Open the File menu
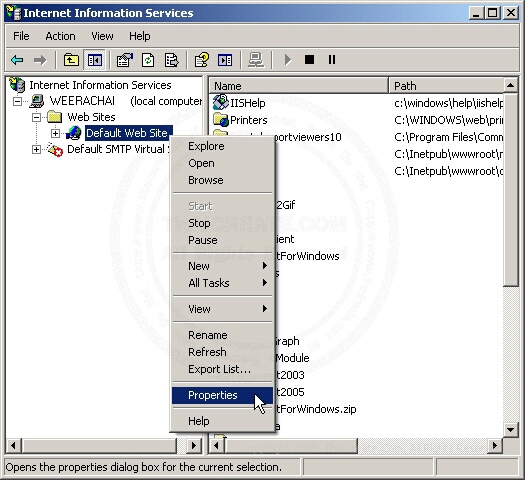 pos(21,36)
